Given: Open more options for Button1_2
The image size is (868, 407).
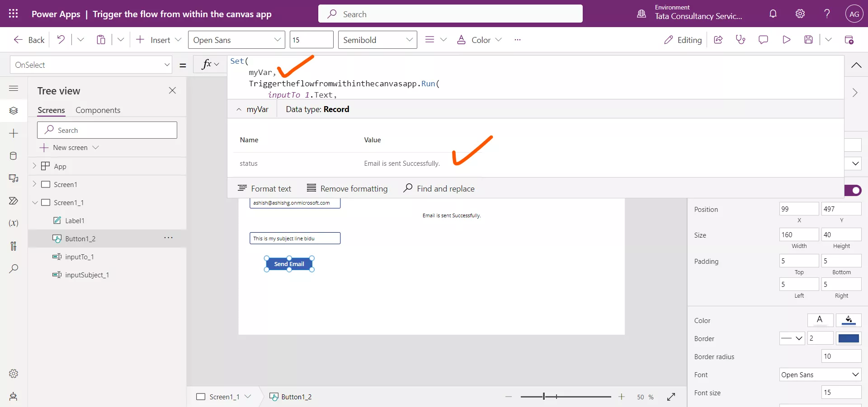Looking at the screenshot, I should 169,238.
